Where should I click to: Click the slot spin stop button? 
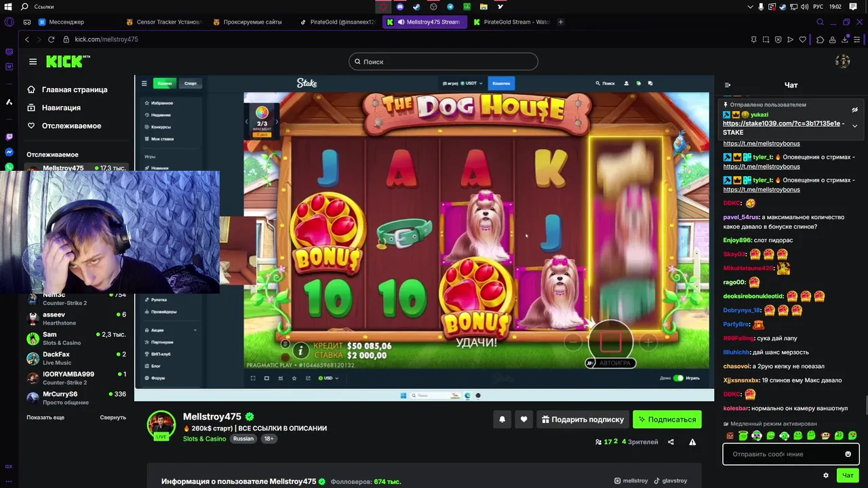coord(610,342)
